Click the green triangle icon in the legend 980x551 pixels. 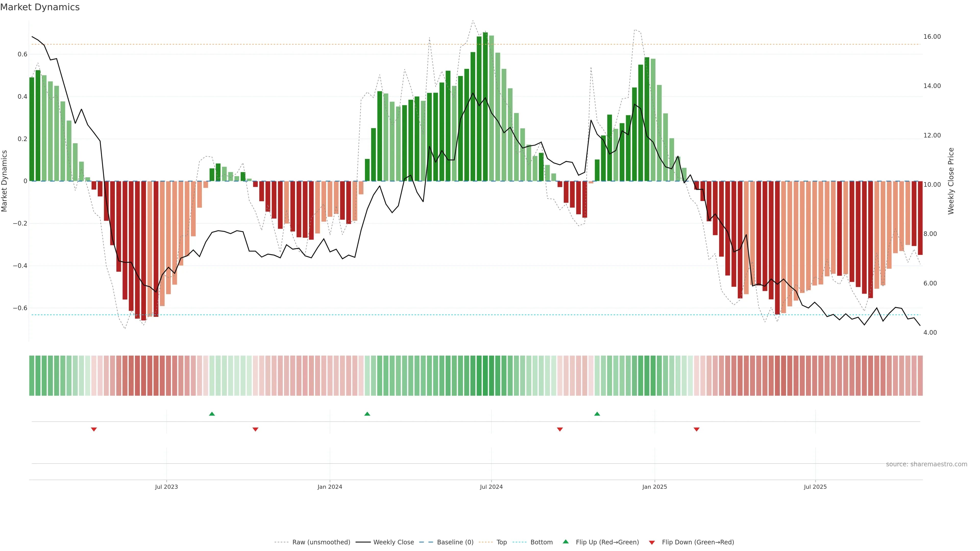point(566,542)
